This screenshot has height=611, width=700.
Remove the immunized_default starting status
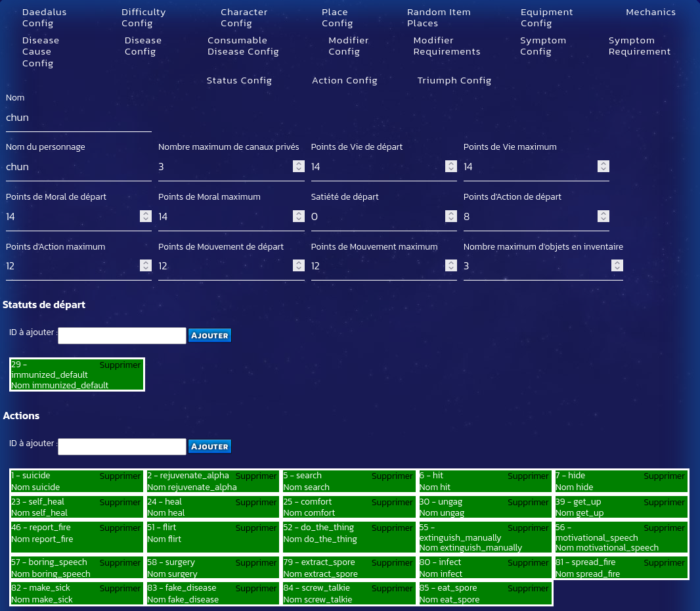[120, 365]
